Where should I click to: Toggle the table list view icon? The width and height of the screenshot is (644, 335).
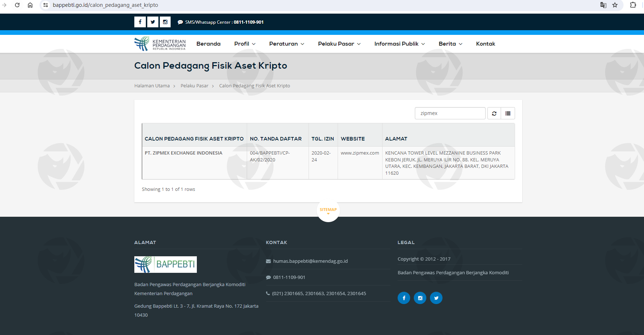click(508, 113)
